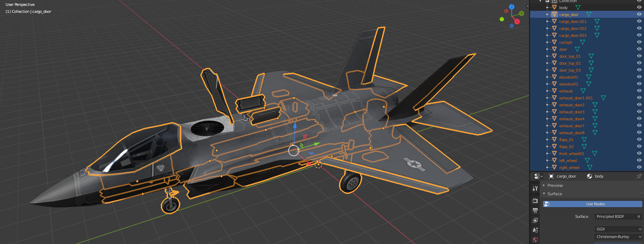Toggle visibility of cargo_door.002

pyautogui.click(x=639, y=28)
